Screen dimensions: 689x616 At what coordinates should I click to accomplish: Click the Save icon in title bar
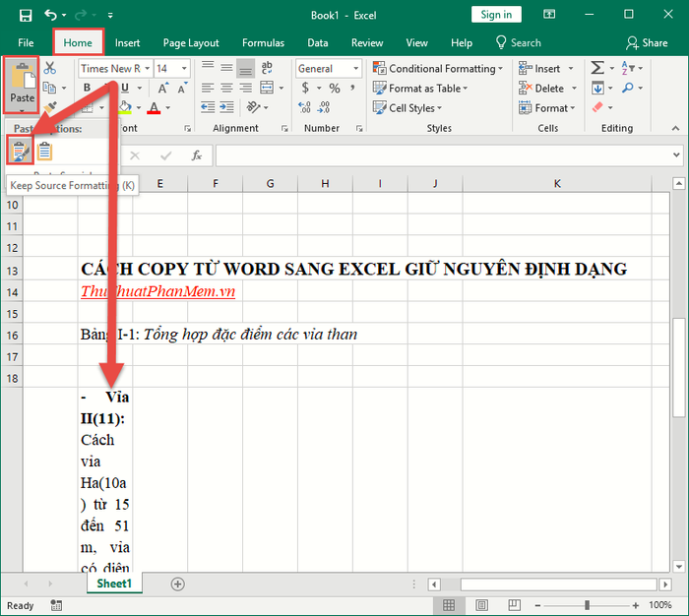pyautogui.click(x=26, y=16)
